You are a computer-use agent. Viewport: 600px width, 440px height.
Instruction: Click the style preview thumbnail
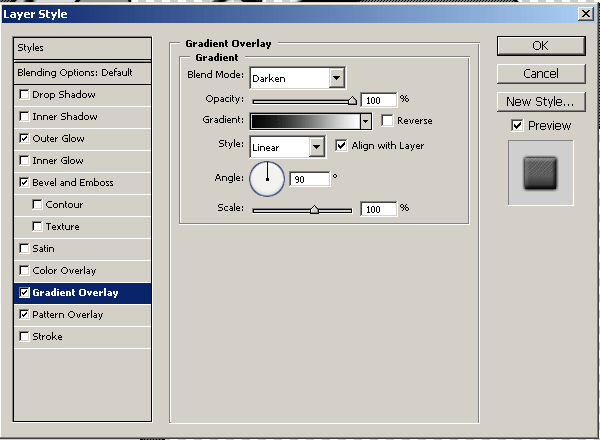click(x=540, y=173)
